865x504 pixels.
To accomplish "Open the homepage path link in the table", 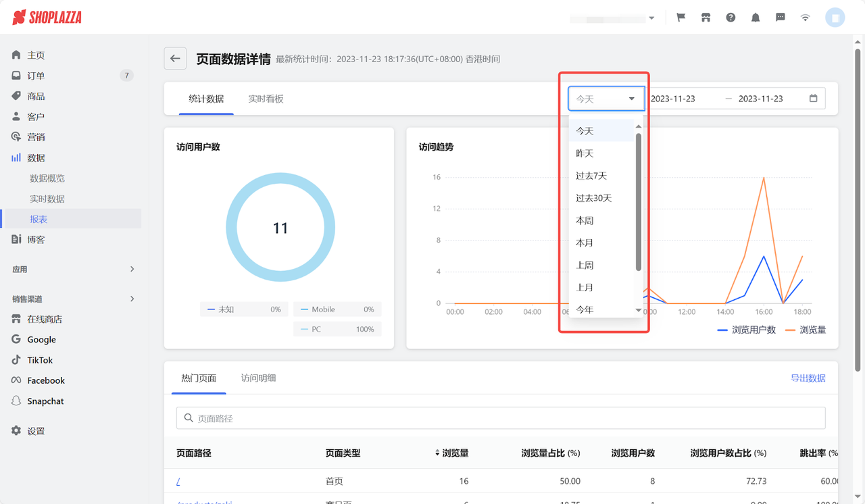I will pos(177,481).
